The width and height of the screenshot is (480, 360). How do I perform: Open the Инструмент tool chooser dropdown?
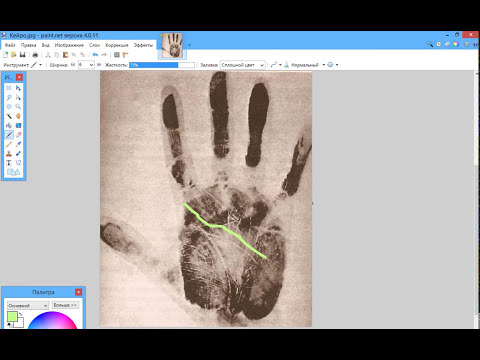coord(37,65)
